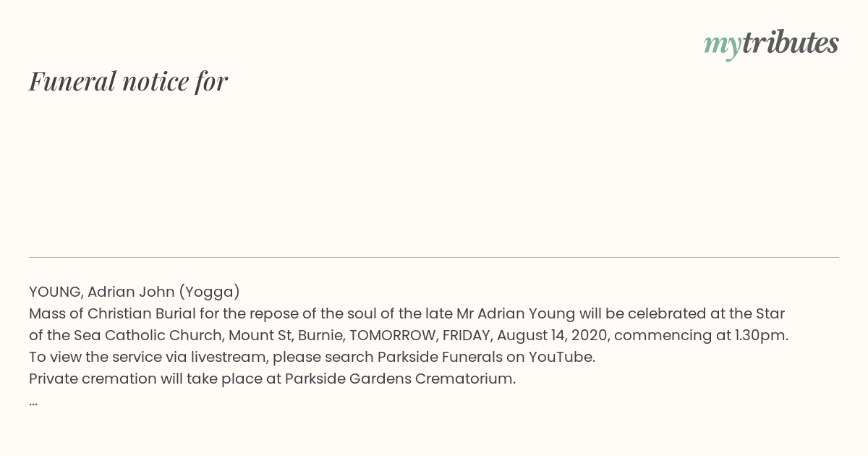The image size is (868, 456).
Task: Click the green "my" part of logo
Action: pyautogui.click(x=722, y=46)
